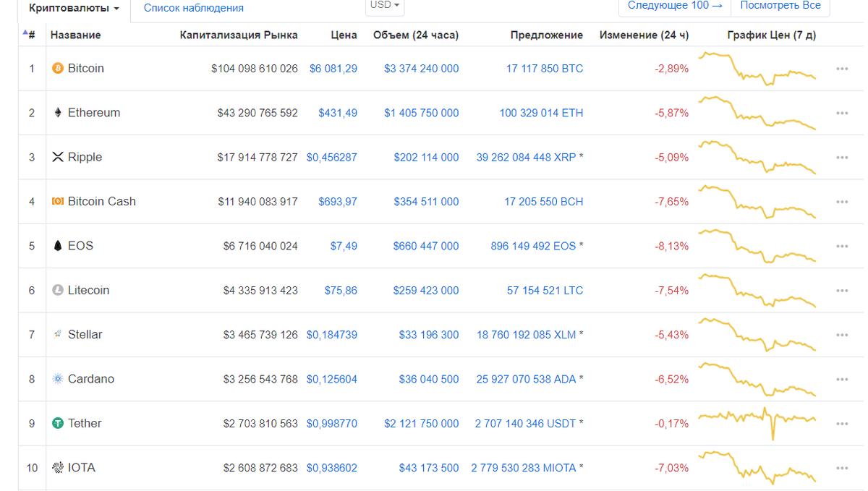Sort by Объем (24 часа) column header
The height and width of the screenshot is (491, 868).
click(415, 35)
